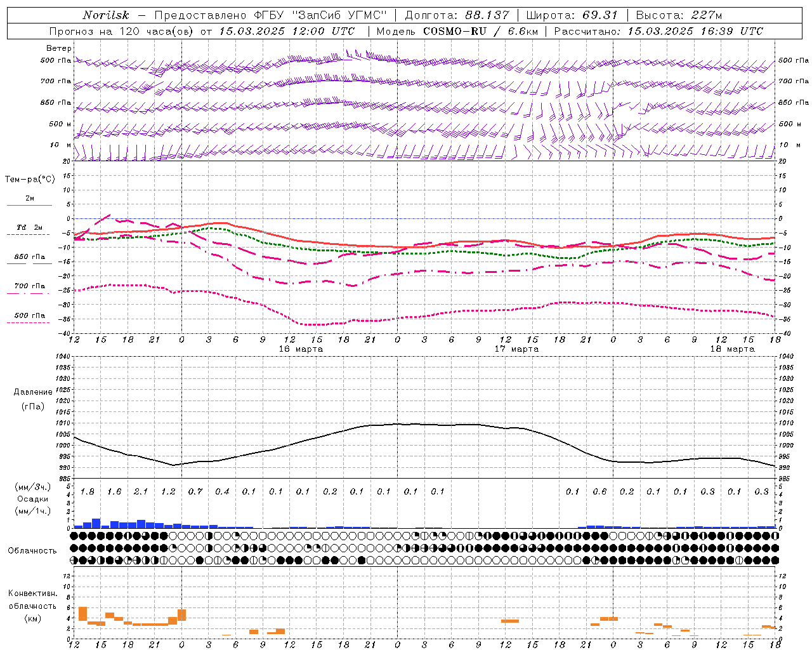Click the '10 м' wind level label on left
Image resolution: width=812 pixels, height=650 pixels.
[60, 145]
